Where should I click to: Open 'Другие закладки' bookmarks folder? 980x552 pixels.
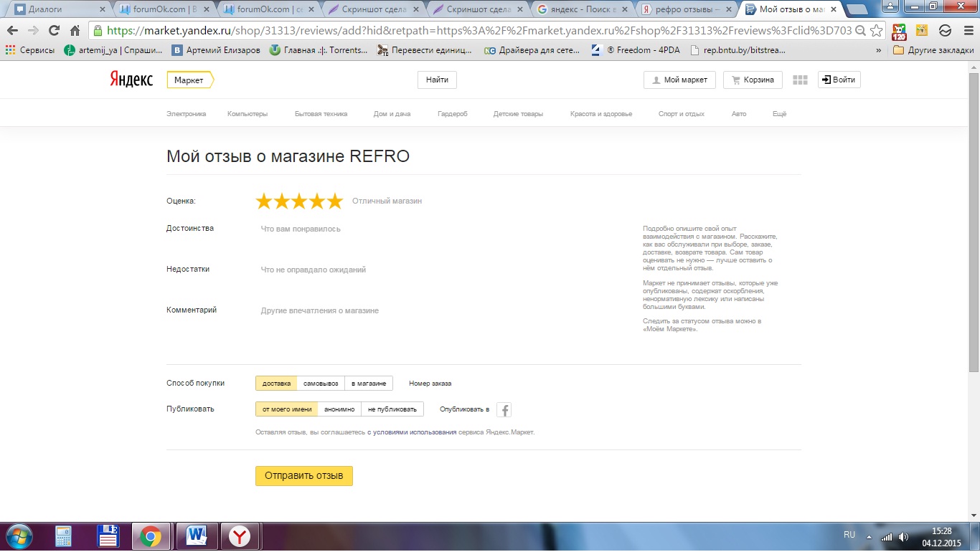[933, 50]
